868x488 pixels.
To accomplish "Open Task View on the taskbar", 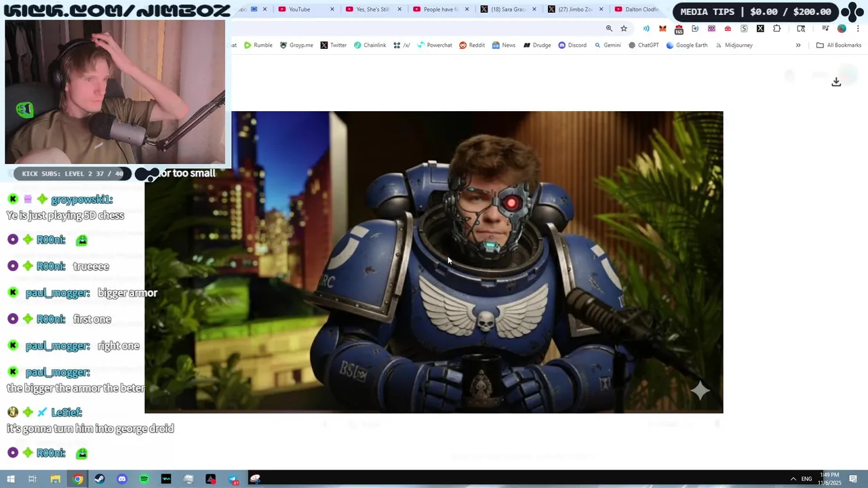I will pyautogui.click(x=32, y=479).
